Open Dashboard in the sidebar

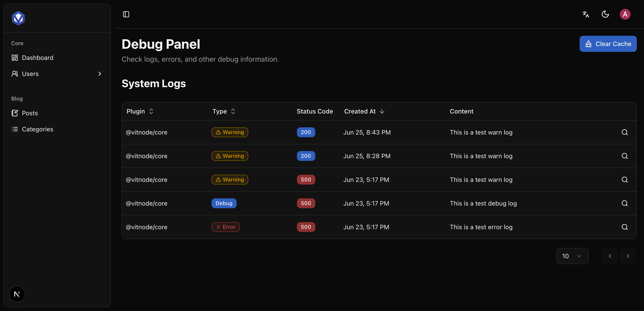(x=38, y=58)
